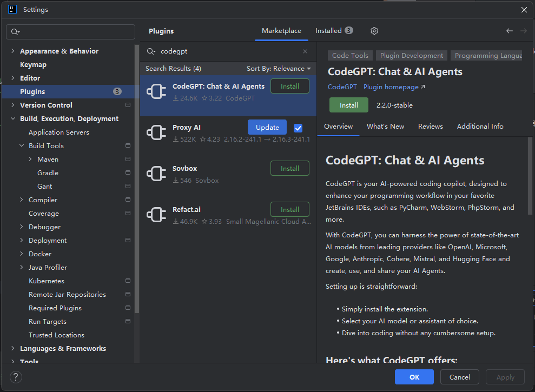Install the Sovbox plugin

[x=289, y=169]
